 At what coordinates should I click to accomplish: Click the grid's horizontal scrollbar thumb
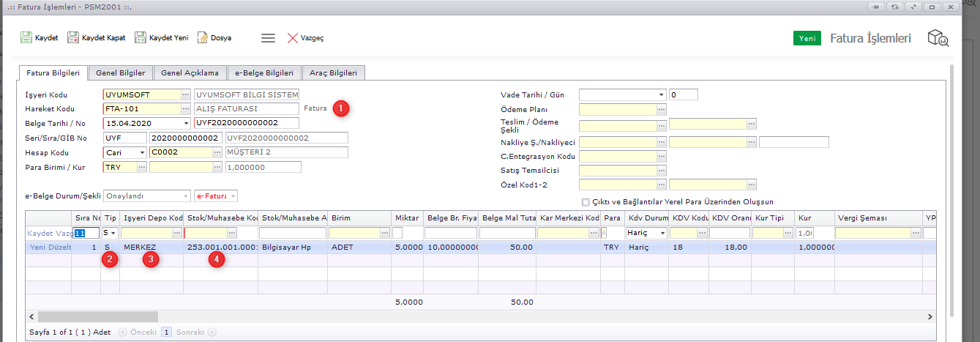click(x=97, y=316)
